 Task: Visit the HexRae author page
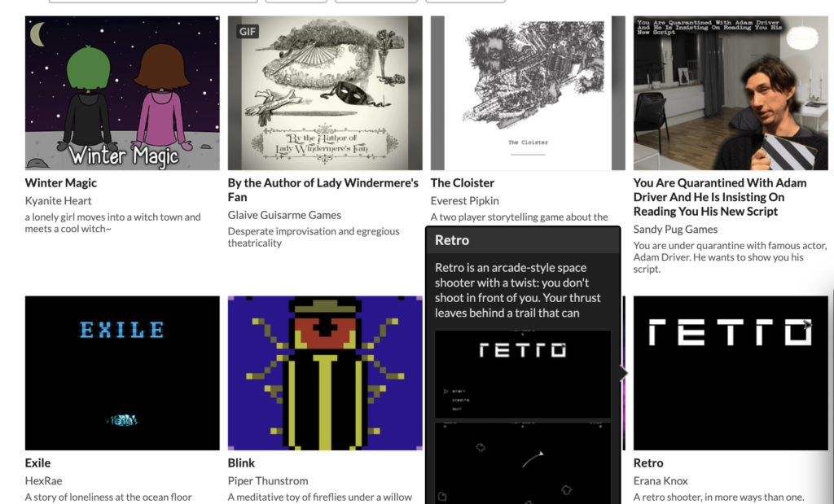44,481
